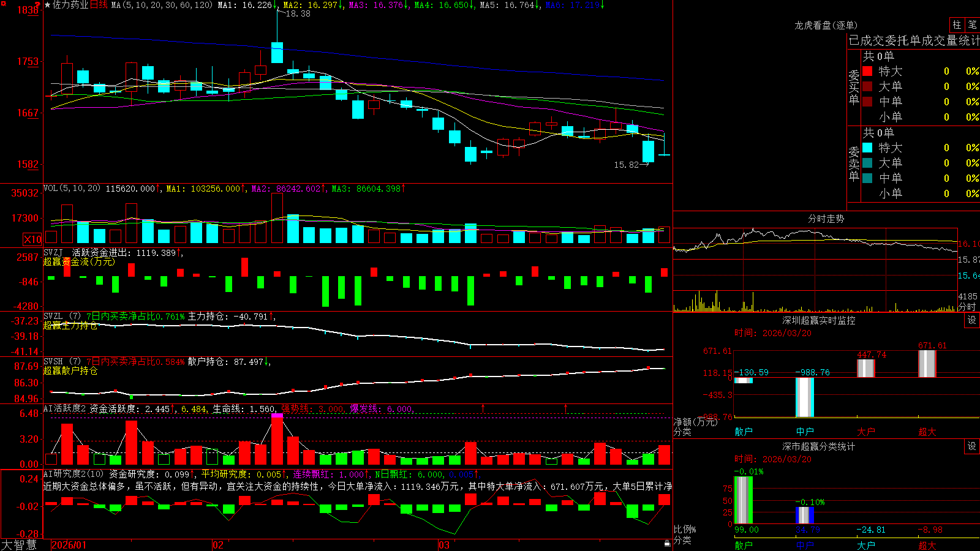Click the X10 volume scale box
980x551 pixels.
click(x=32, y=239)
